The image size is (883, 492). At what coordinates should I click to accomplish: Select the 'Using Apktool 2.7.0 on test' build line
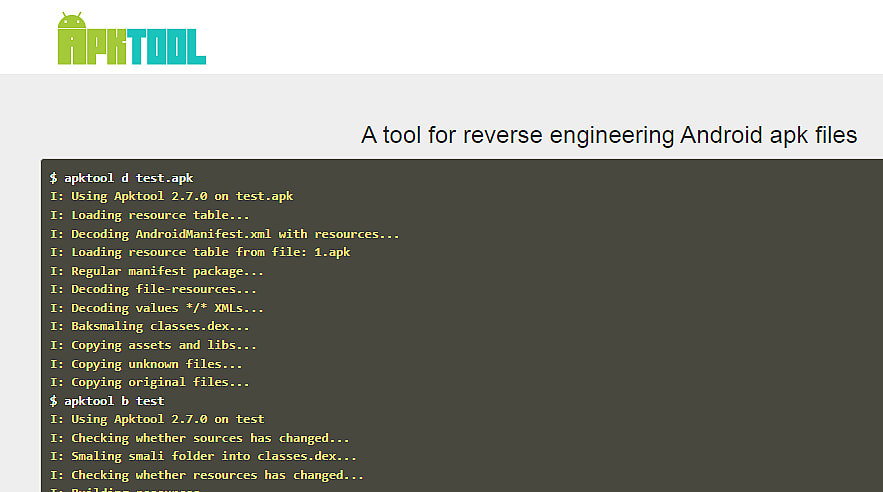point(157,419)
